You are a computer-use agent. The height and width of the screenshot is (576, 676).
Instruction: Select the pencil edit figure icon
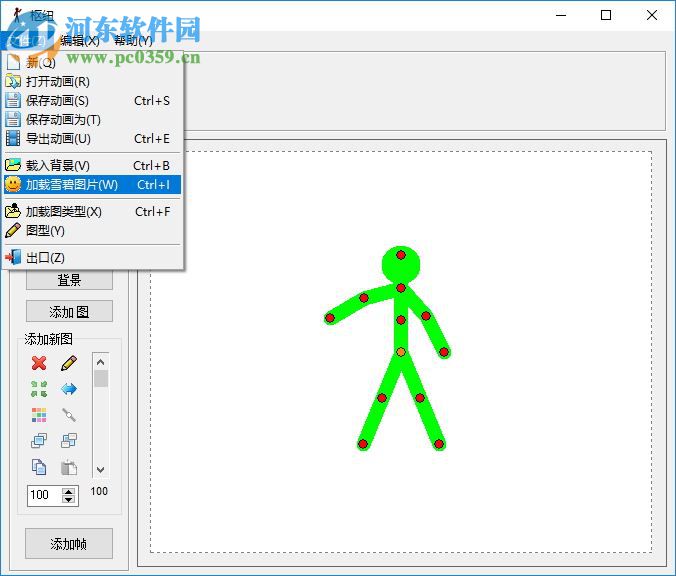[x=69, y=363]
